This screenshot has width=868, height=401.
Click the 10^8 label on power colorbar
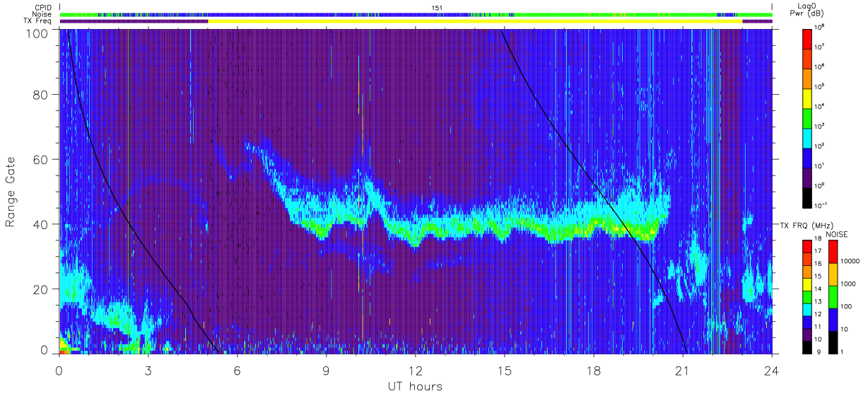coord(820,27)
